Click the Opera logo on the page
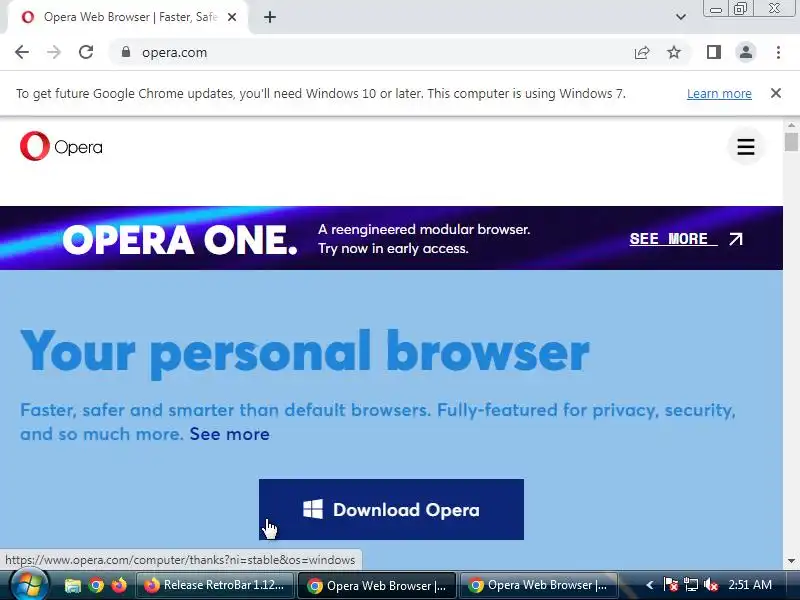 tap(61, 146)
